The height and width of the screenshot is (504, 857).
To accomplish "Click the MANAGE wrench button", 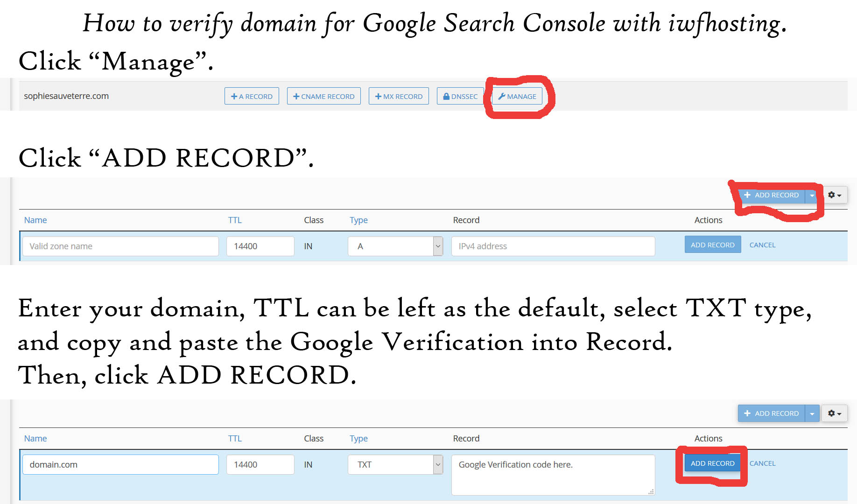I will tap(517, 96).
